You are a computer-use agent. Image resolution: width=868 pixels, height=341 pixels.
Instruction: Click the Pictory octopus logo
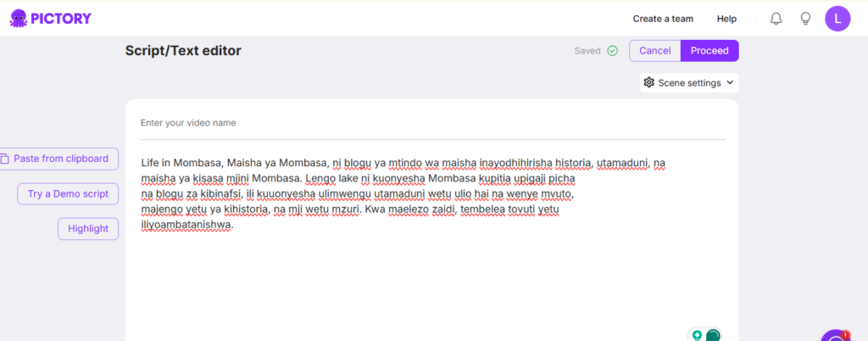(x=19, y=19)
